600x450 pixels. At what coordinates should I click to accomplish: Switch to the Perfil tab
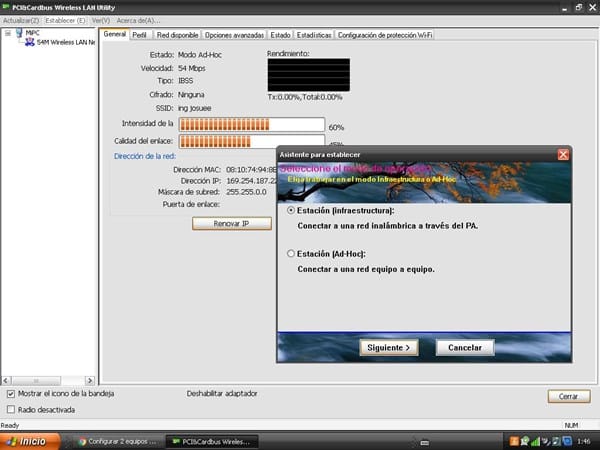coord(140,34)
